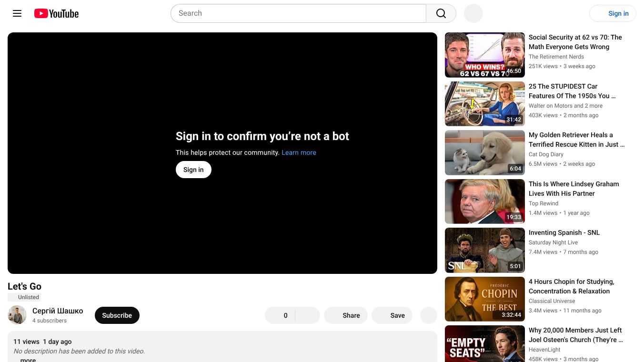This screenshot has height=362, width=644.
Task: Click '251K views • 3 weeks ago' text
Action: click(x=562, y=66)
